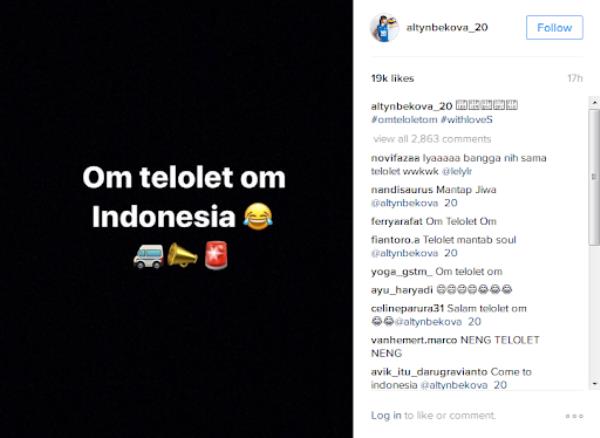The height and width of the screenshot is (438, 600).
Task: Click the scrollbar down arrow in comments
Action: (594, 384)
